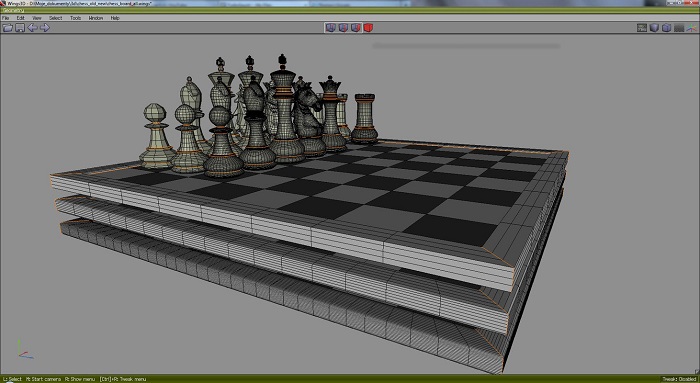Toggle the colored axes display icon
Image resolution: width=700 pixels, height=383 pixels.
click(x=691, y=28)
